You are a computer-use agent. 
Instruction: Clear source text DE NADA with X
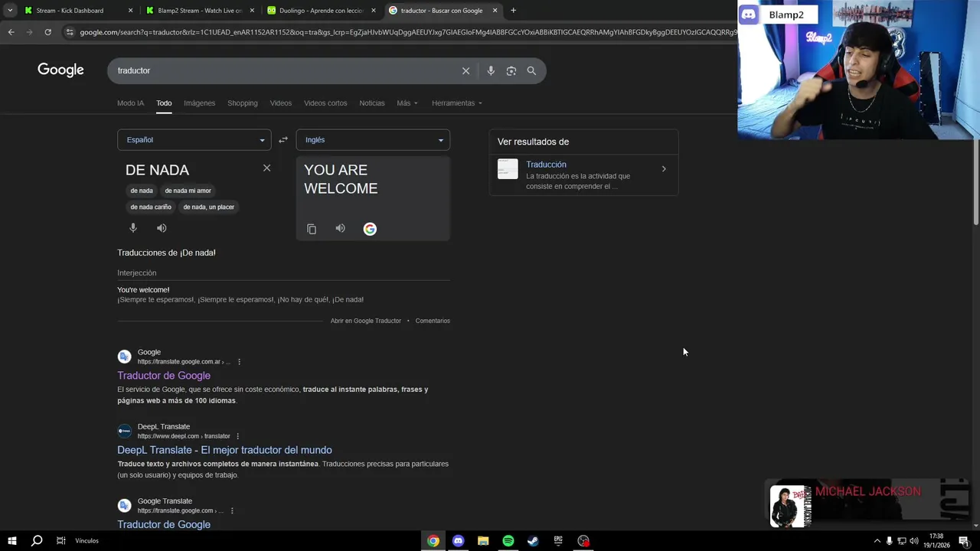click(266, 168)
